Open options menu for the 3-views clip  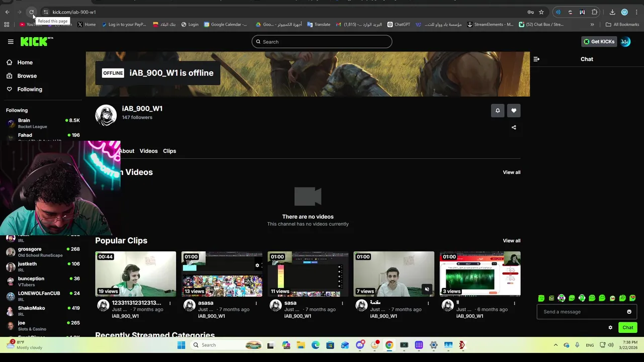(x=514, y=303)
